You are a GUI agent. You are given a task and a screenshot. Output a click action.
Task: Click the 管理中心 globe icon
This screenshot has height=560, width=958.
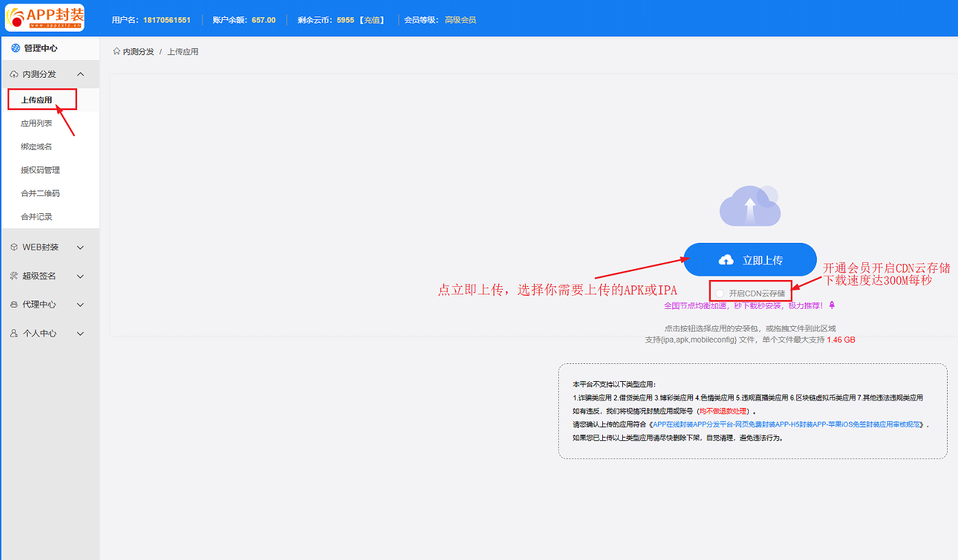coord(15,48)
